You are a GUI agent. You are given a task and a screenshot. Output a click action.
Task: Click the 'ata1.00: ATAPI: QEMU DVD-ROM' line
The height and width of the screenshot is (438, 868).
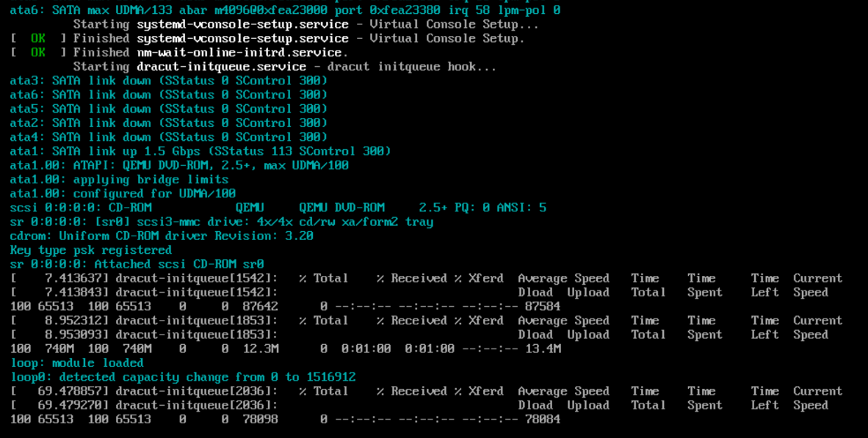click(x=179, y=166)
